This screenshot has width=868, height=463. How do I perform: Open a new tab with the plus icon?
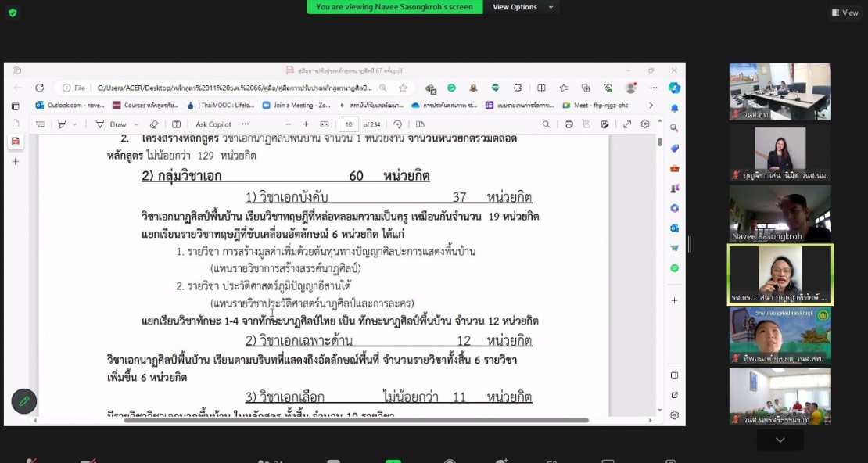tap(16, 162)
